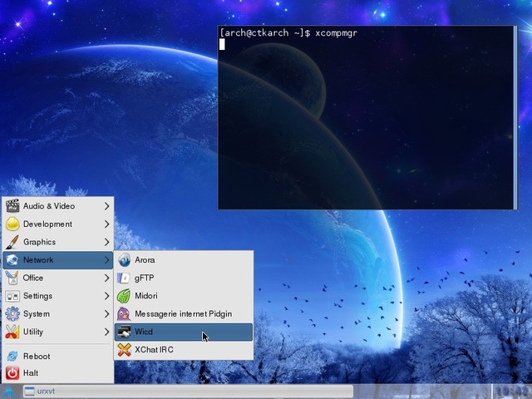532x399 pixels.
Task: Open XChat IRC from the submenu
Action: click(184, 350)
